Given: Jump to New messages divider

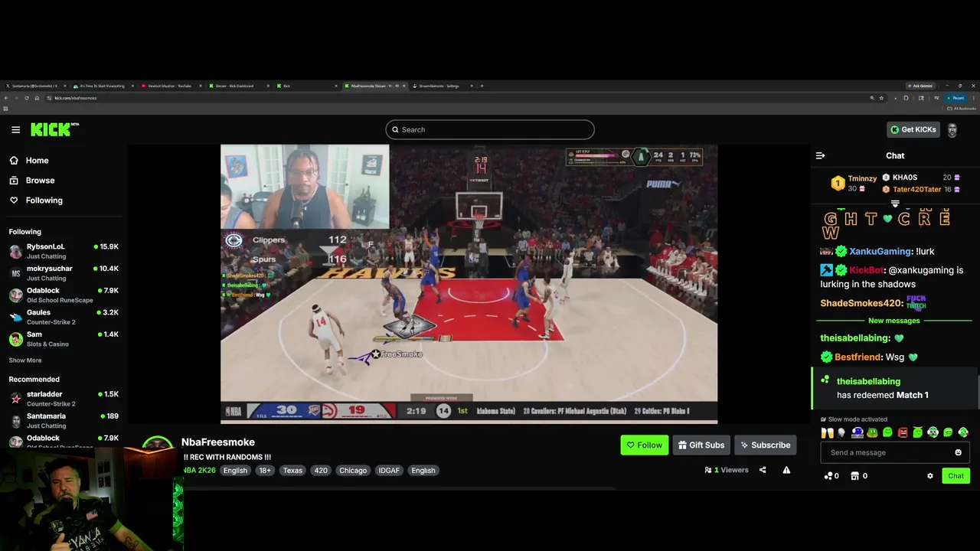Looking at the screenshot, I should pyautogui.click(x=894, y=321).
